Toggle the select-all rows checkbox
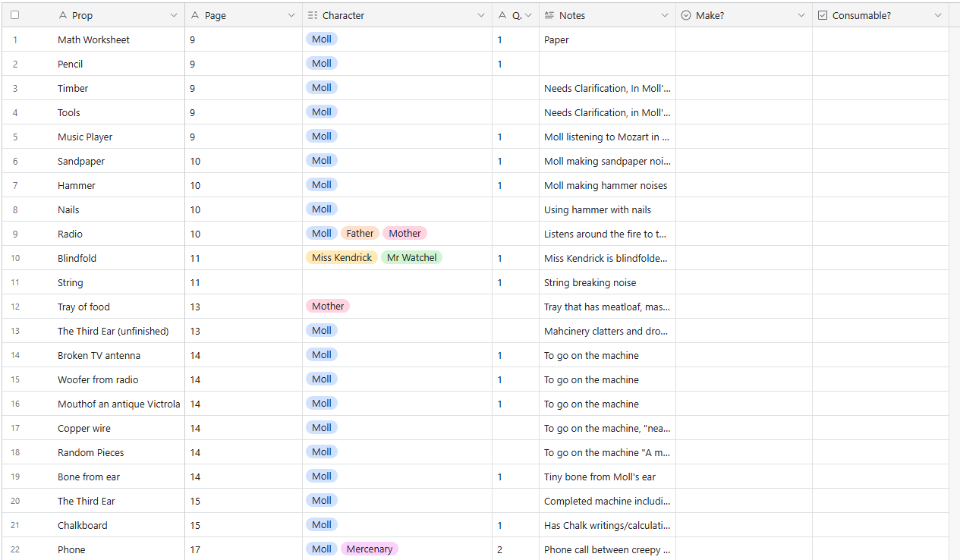This screenshot has height=560, width=960. (15, 15)
